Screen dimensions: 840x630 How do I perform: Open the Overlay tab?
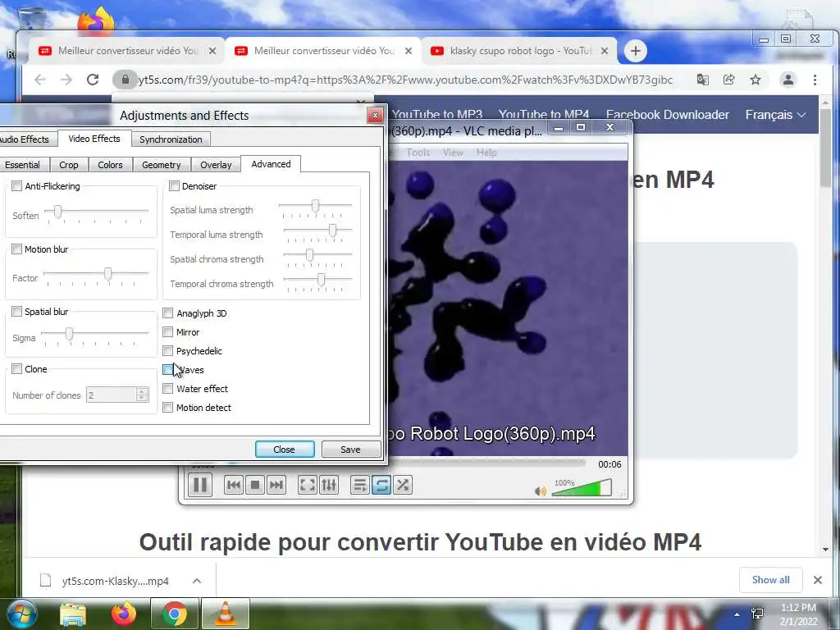click(x=216, y=165)
